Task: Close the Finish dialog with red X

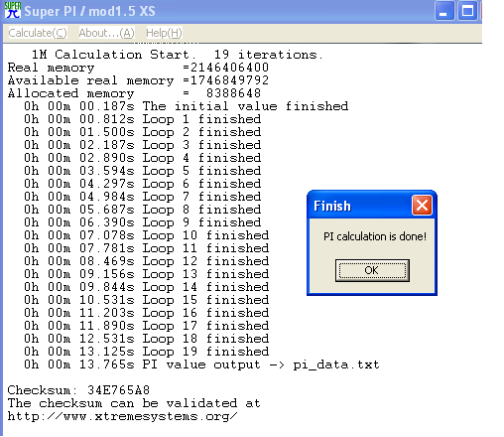Action: click(x=422, y=206)
